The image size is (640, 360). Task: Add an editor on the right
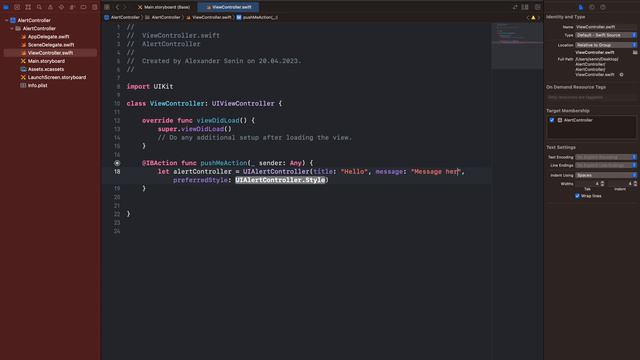pyautogui.click(x=538, y=7)
